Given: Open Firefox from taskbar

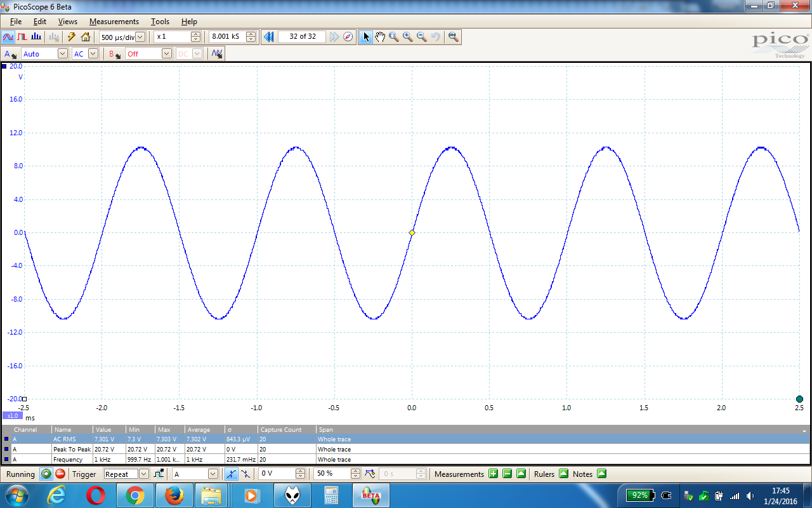Looking at the screenshot, I should click(x=174, y=495).
